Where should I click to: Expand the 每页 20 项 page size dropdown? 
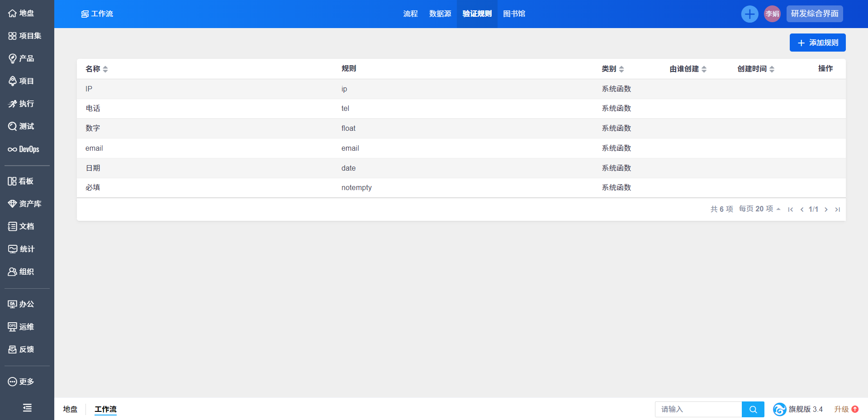click(759, 209)
